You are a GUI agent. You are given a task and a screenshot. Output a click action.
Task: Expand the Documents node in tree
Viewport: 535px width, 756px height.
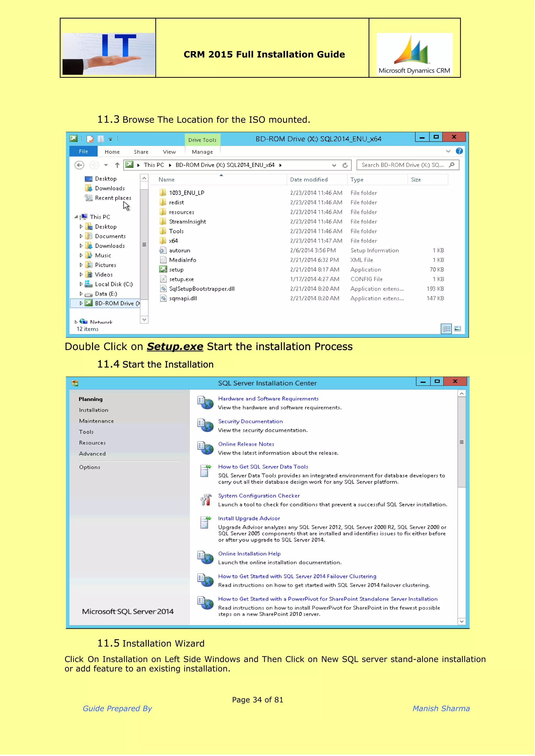pos(81,236)
